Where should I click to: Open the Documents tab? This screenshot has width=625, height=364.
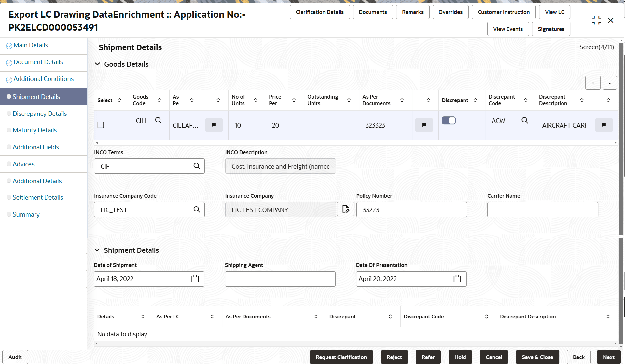(372, 12)
